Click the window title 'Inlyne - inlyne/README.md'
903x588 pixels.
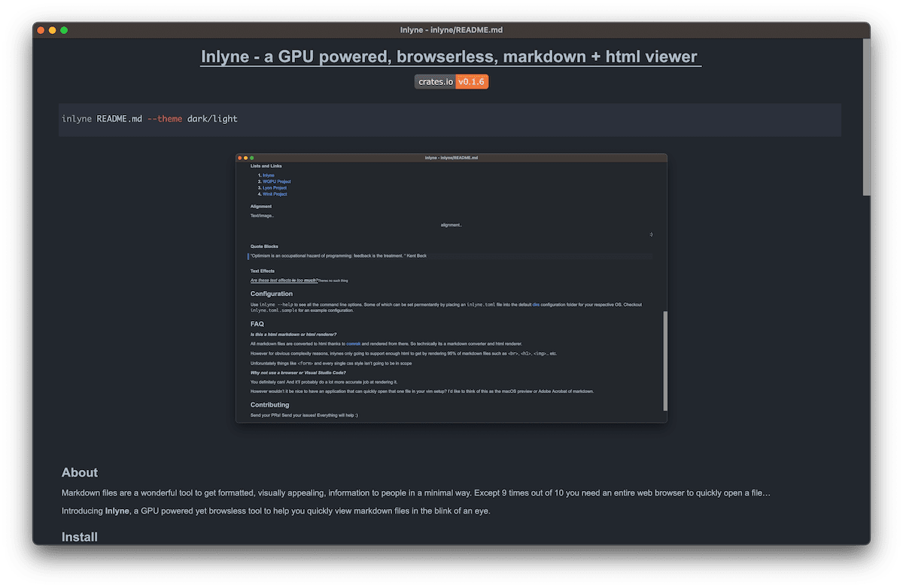(451, 30)
